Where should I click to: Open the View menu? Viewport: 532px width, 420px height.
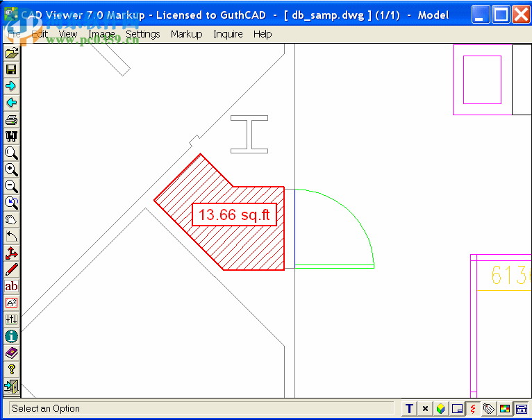tap(68, 34)
